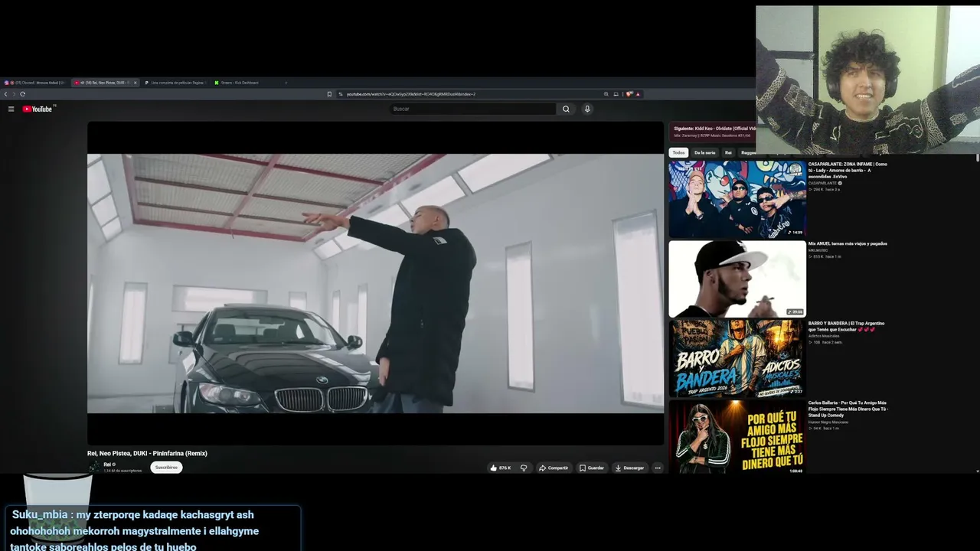Image resolution: width=980 pixels, height=551 pixels.
Task: Click the YouTube Buscar search field
Action: pyautogui.click(x=472, y=109)
